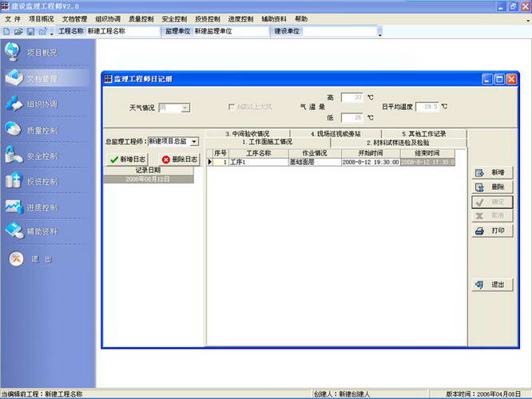Click the highlighted 结束时间 cell

427,162
